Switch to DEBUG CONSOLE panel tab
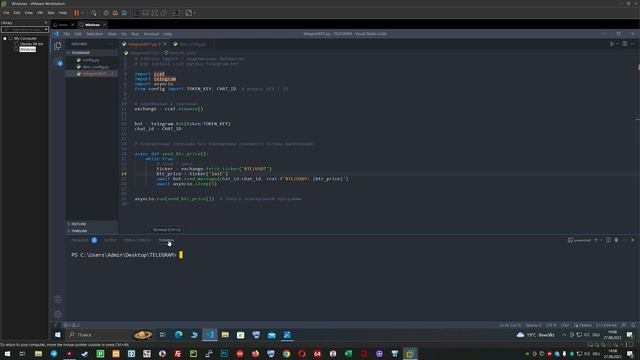Screen dimensions: 640x360 coord(137,240)
